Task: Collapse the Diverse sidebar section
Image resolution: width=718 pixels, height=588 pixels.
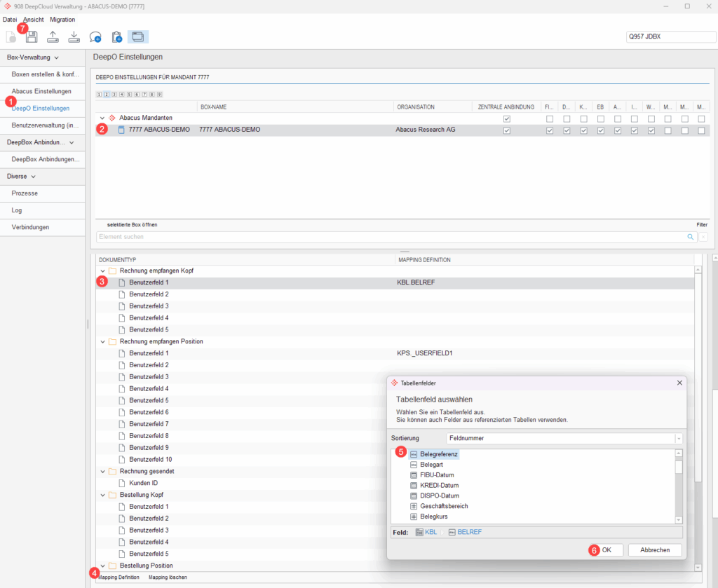Action: coord(33,177)
